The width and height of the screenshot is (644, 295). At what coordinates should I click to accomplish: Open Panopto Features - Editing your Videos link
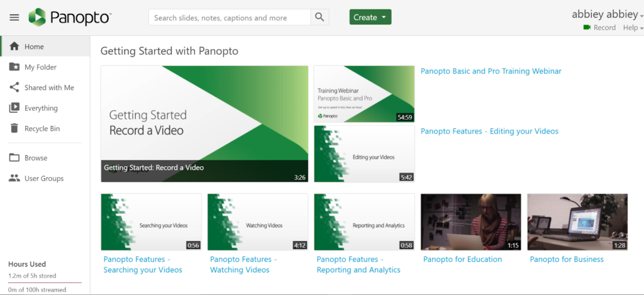tap(489, 131)
